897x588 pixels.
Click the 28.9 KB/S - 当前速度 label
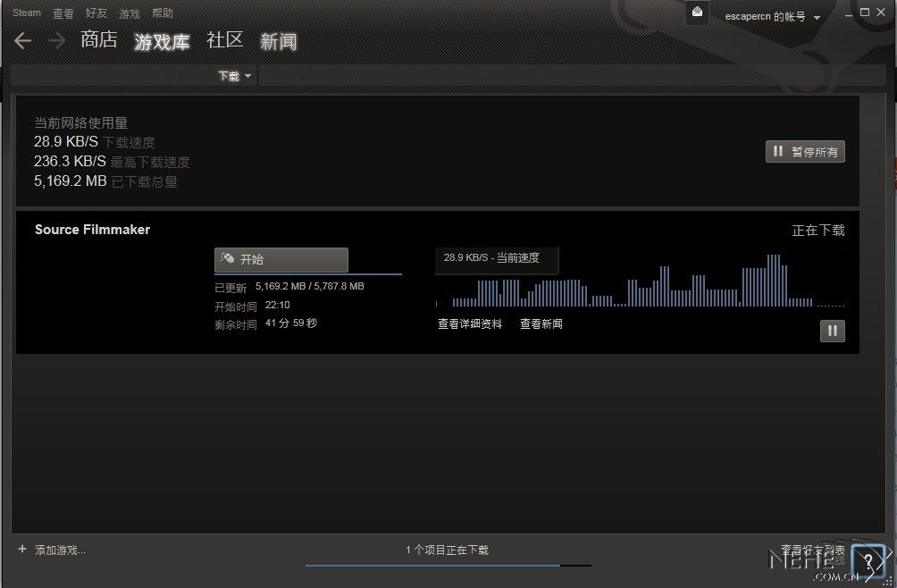click(x=491, y=258)
